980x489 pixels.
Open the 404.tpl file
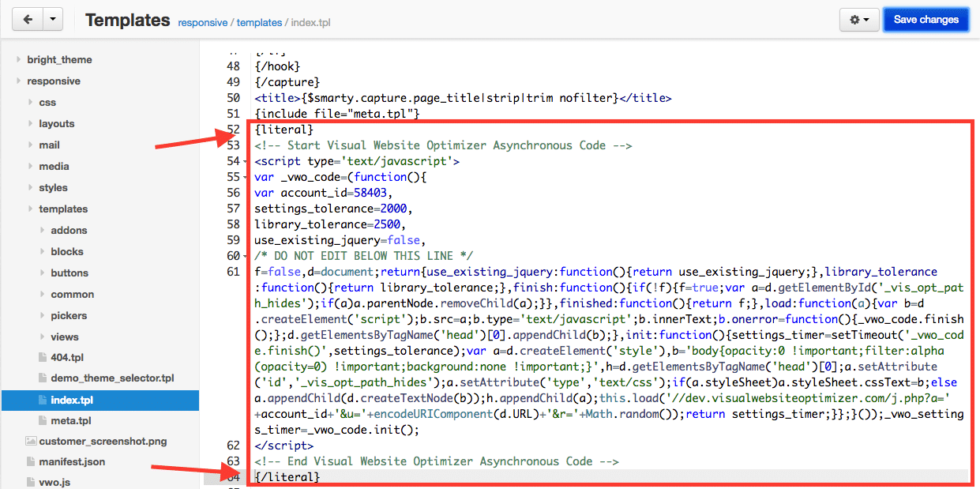[x=67, y=358]
